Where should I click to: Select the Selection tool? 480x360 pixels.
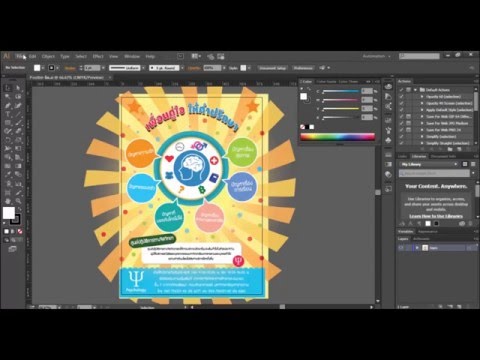(x=8, y=88)
